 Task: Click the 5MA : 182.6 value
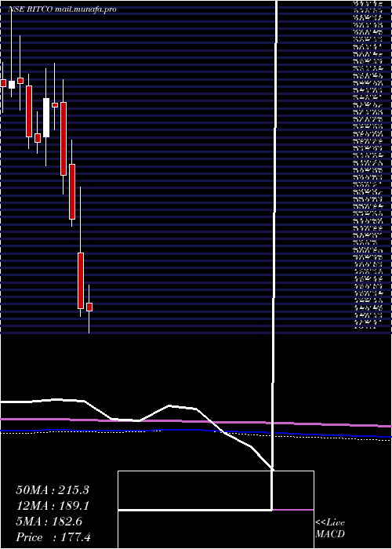[49, 522]
